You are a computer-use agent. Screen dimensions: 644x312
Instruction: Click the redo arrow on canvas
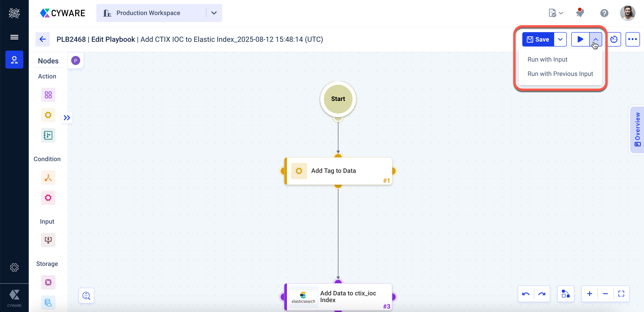pos(542,294)
